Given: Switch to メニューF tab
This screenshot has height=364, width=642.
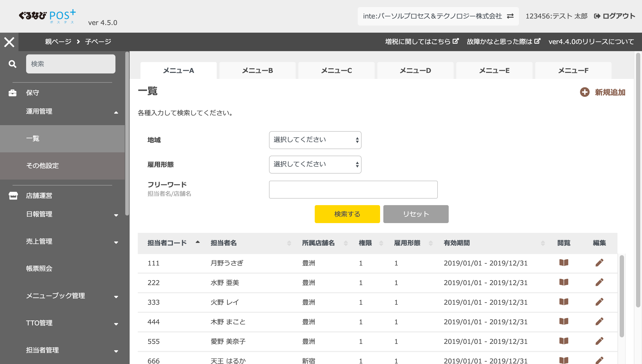Looking at the screenshot, I should [x=573, y=70].
